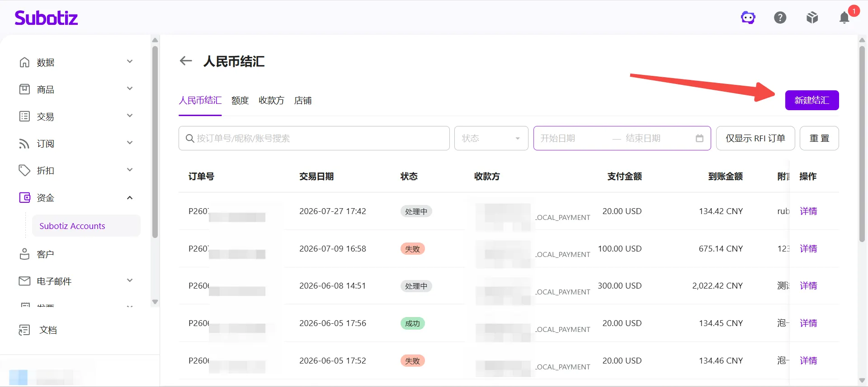This screenshot has width=868, height=387.
Task: Click the Subotiz logo
Action: 46,18
